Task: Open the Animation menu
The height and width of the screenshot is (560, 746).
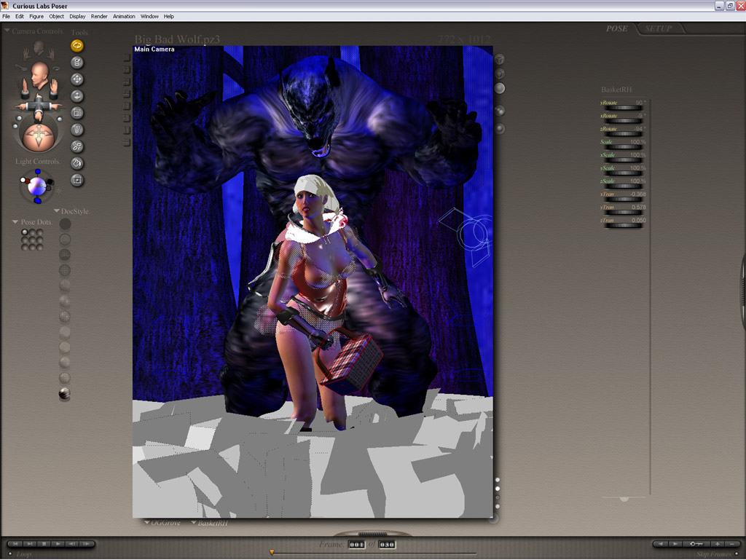Action: point(124,16)
